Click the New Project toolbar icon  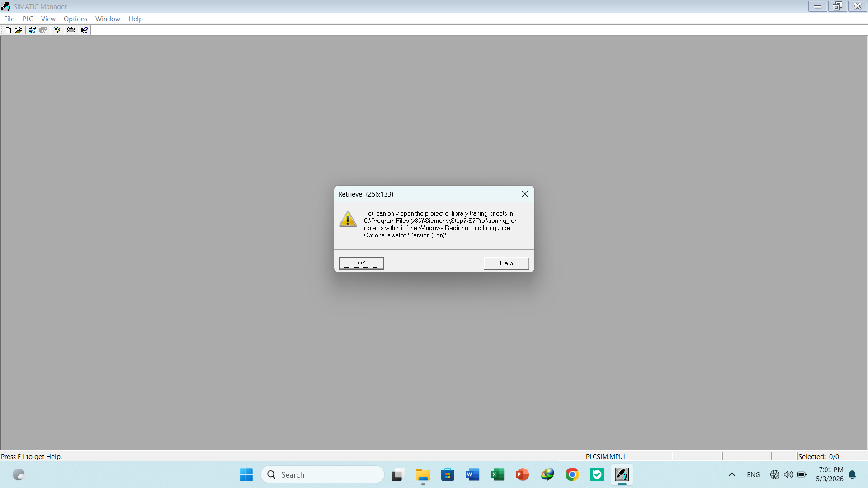8,30
